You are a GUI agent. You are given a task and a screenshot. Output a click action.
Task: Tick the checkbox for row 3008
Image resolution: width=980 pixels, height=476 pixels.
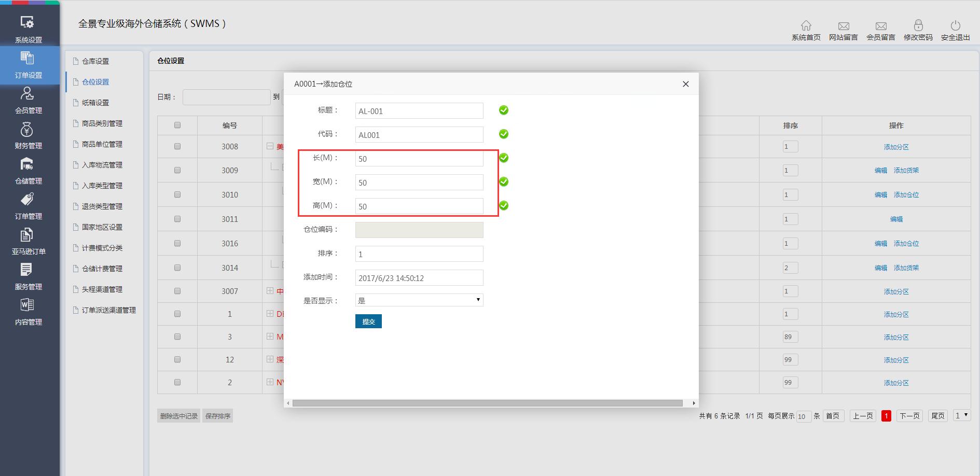click(x=177, y=147)
